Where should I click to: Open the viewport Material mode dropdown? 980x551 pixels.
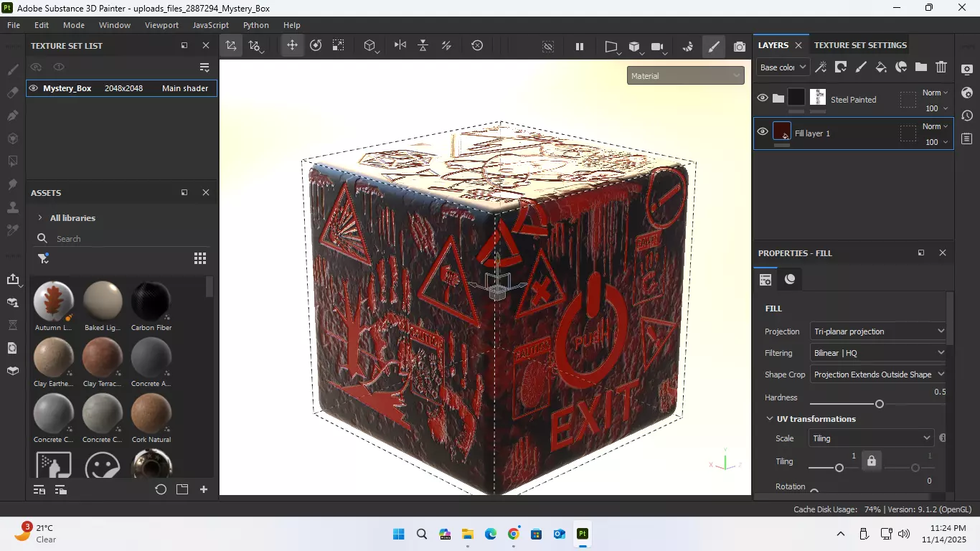point(685,75)
